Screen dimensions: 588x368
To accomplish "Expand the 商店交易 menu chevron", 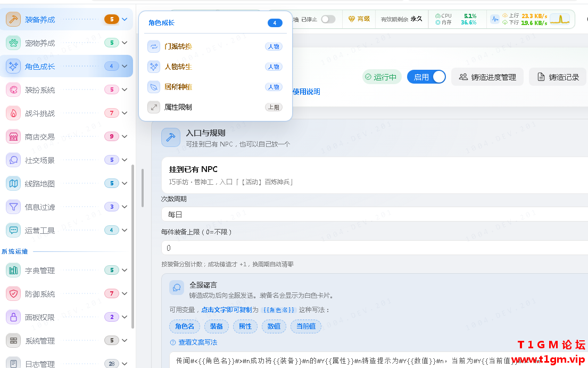I will click(125, 136).
